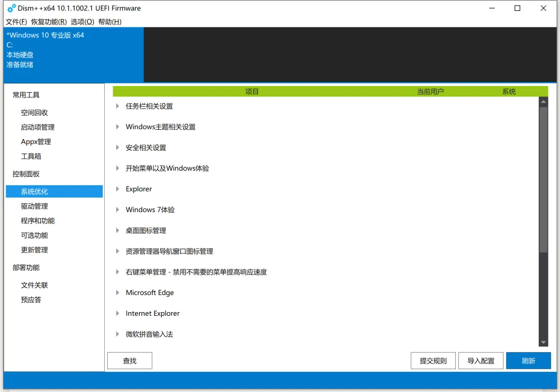This screenshot has width=560, height=392.
Task: Select the Windows 10 专业版 x64 image tile
Action: point(74,55)
